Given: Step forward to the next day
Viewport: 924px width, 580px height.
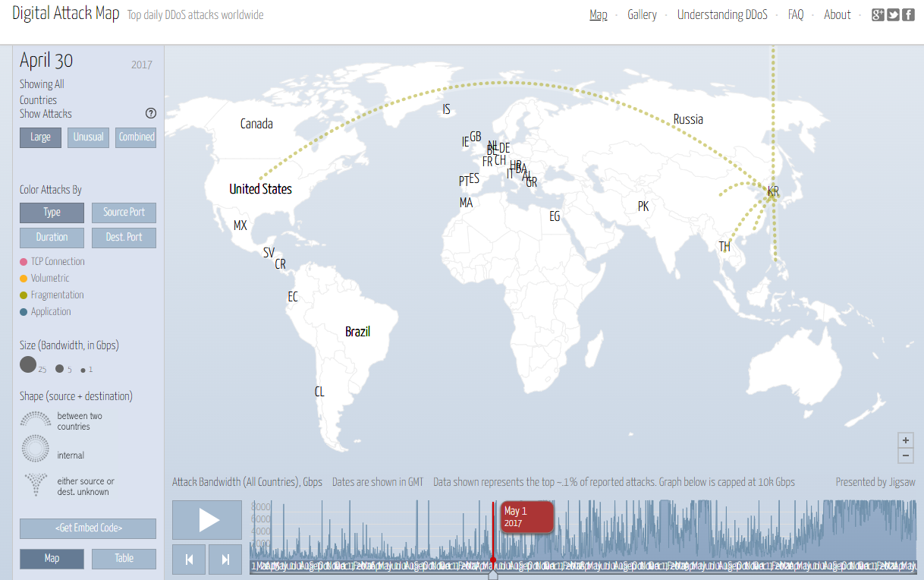Looking at the screenshot, I should click(225, 560).
